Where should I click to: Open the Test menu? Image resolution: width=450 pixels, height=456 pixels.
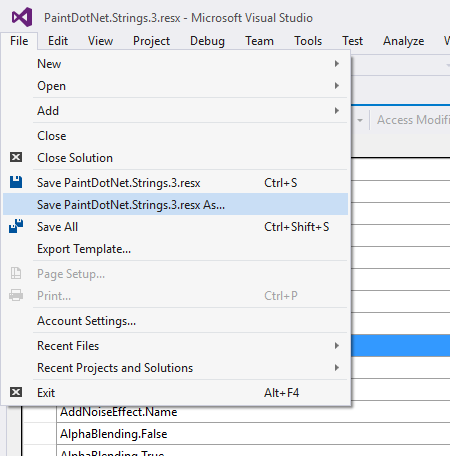pos(352,41)
